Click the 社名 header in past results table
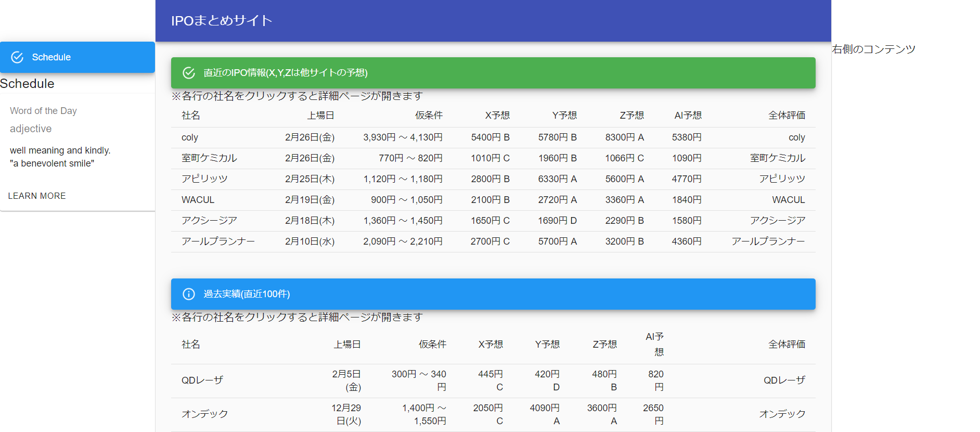This screenshot has width=980, height=432. click(x=191, y=345)
